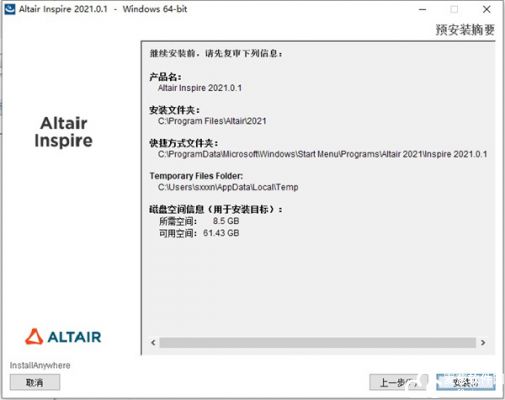Image resolution: width=505 pixels, height=400 pixels.
Task: Click the 预安装摘要 heading
Action: pyautogui.click(x=465, y=30)
